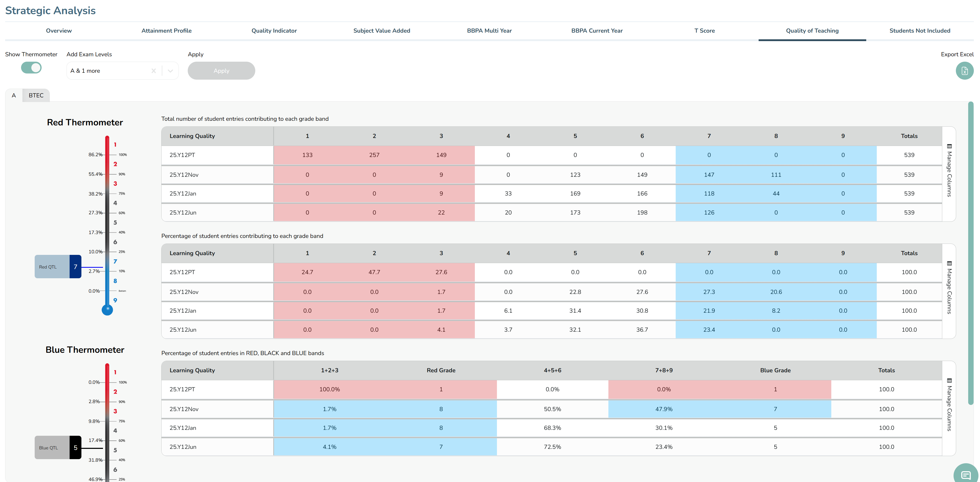Click the 25.Y12PT row in entries table
Image resolution: width=980 pixels, height=482 pixels.
click(552, 155)
